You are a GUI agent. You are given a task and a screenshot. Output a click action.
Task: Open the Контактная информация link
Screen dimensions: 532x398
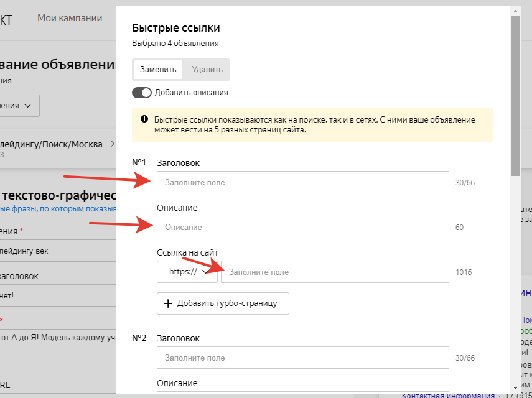pyautogui.click(x=448, y=395)
